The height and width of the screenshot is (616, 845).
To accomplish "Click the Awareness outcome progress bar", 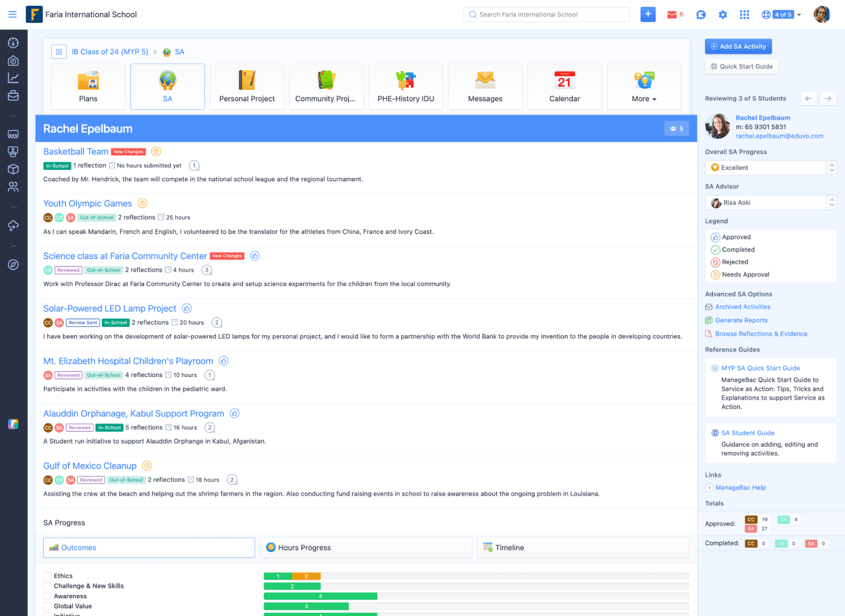I will (x=476, y=596).
